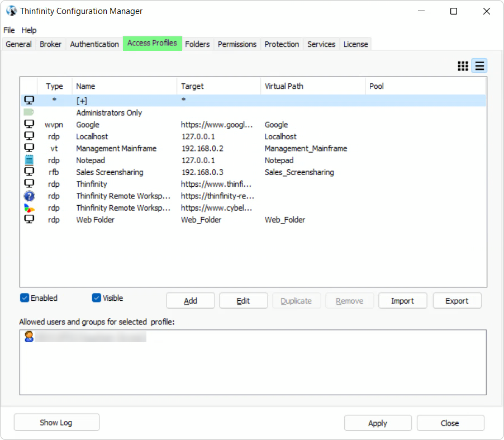504x440 pixels.
Task: Click the Import button
Action: (x=402, y=301)
